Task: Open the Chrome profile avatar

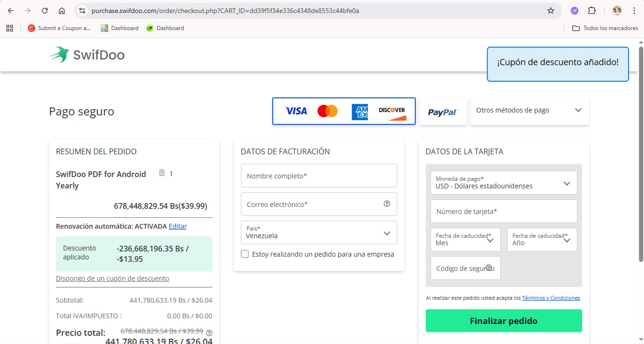Action: (617, 11)
